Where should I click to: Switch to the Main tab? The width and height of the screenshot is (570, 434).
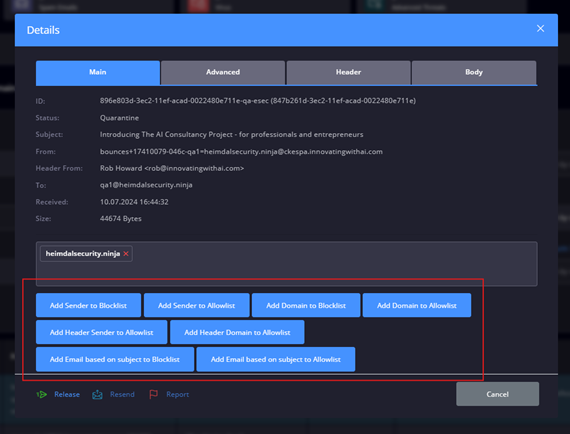coord(98,72)
